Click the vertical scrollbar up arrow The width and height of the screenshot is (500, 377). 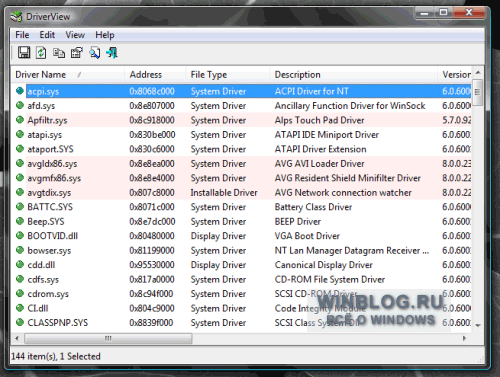tap(478, 72)
